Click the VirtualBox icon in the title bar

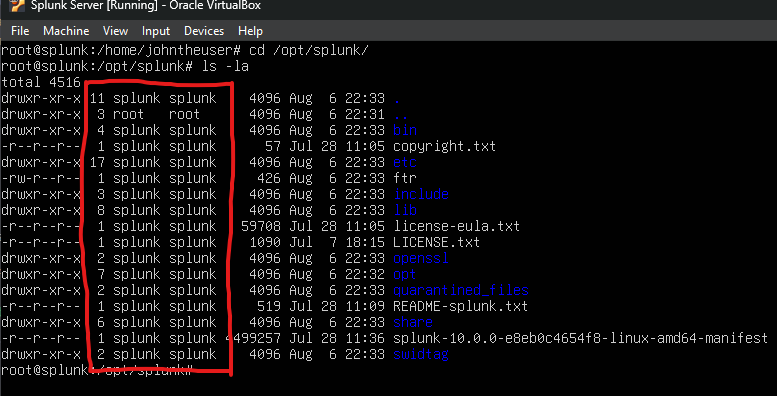pyautogui.click(x=17, y=5)
